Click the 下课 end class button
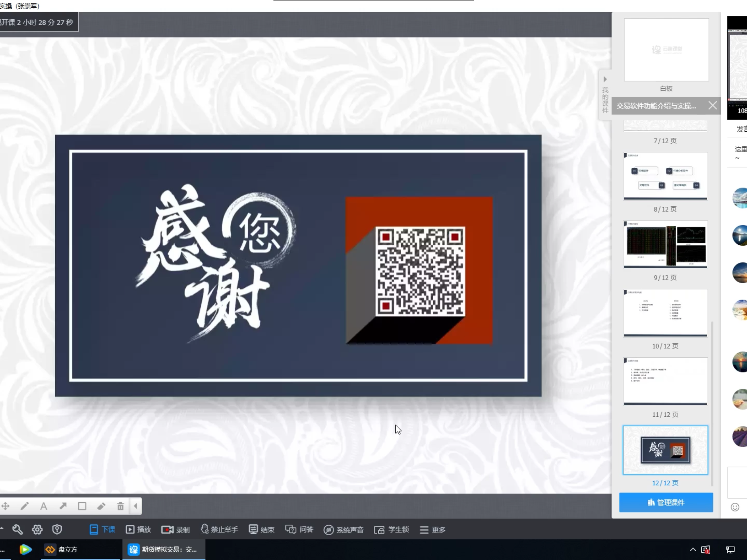The width and height of the screenshot is (747, 560). click(x=102, y=529)
